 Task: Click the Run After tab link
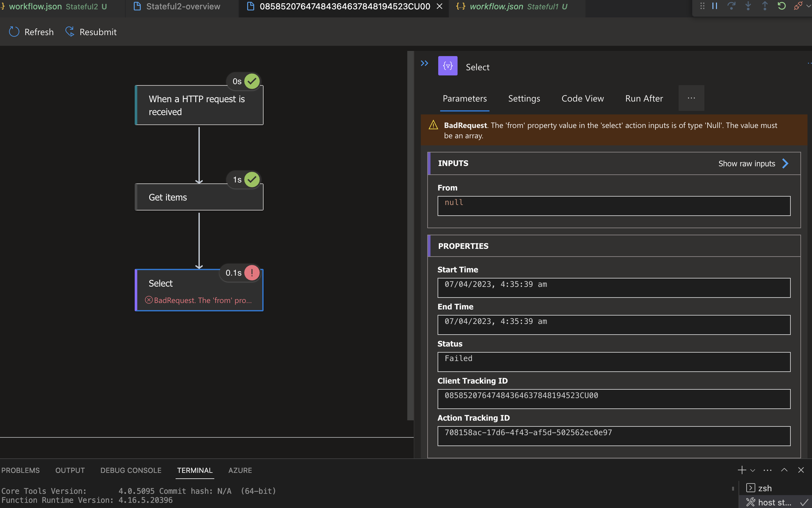click(644, 98)
